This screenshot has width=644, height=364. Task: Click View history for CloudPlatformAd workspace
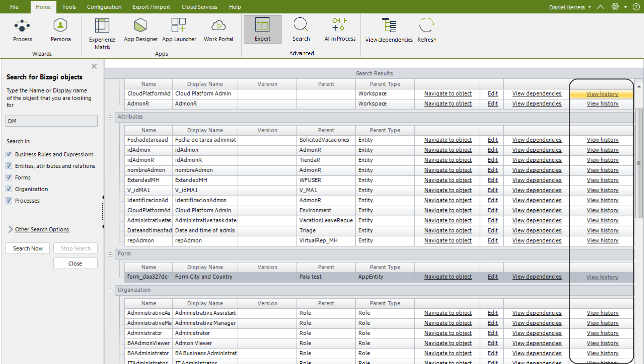(602, 94)
